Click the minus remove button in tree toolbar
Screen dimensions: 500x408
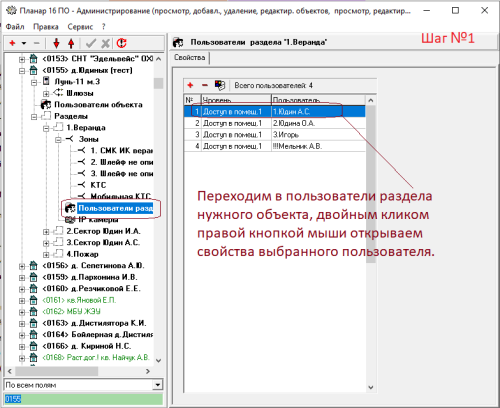pos(36,43)
